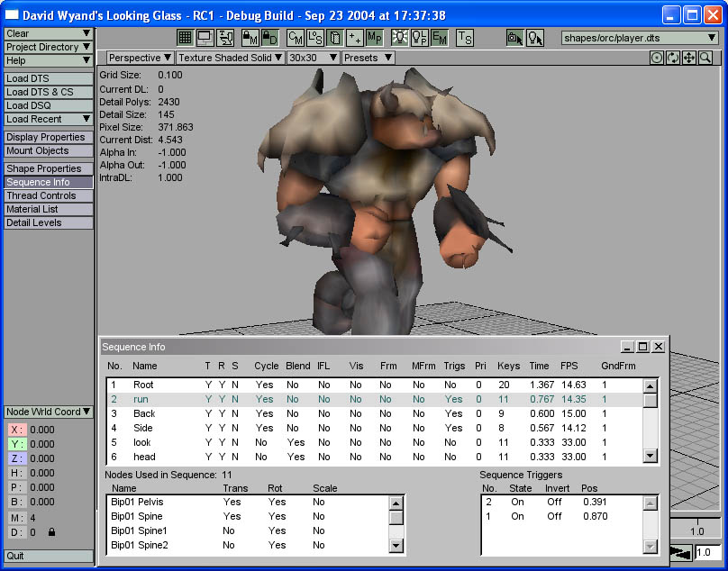The image size is (728, 571).
Task: Click the TS toolbar icon
Action: (x=464, y=37)
